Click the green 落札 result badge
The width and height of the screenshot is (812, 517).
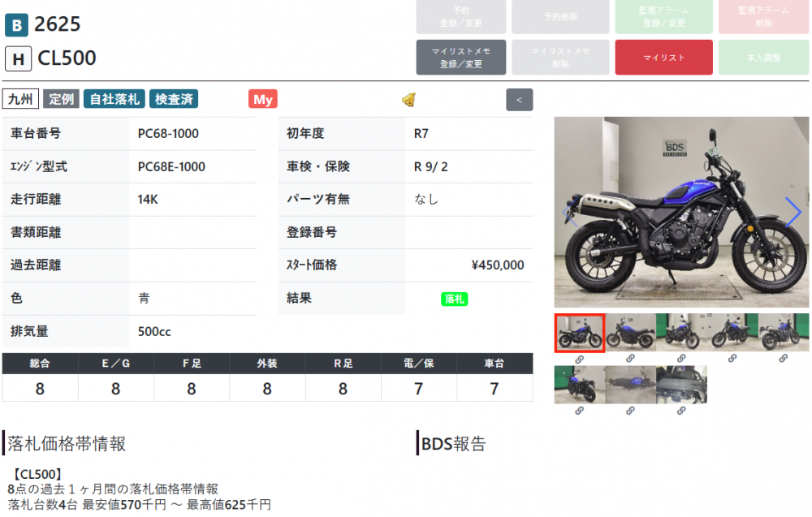pos(454,299)
